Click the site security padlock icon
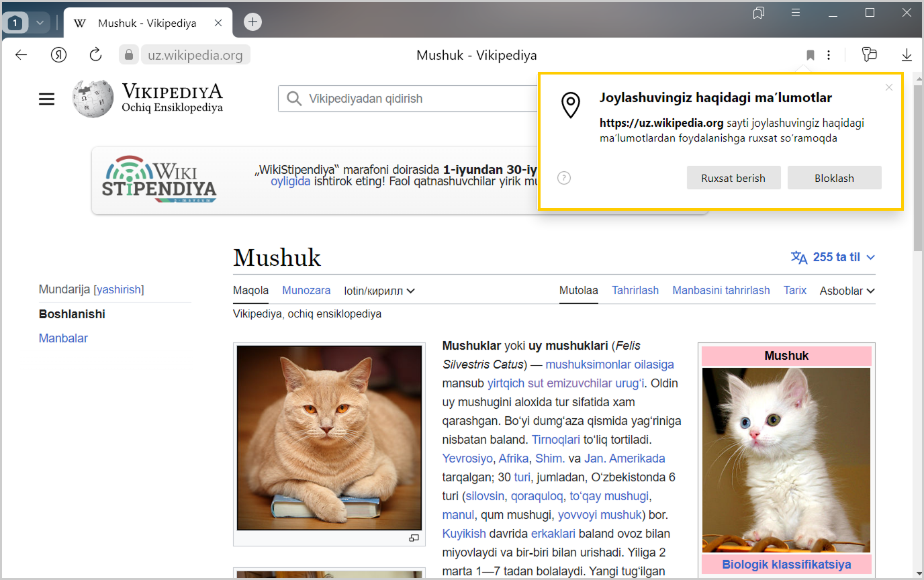924x580 pixels. (x=129, y=55)
